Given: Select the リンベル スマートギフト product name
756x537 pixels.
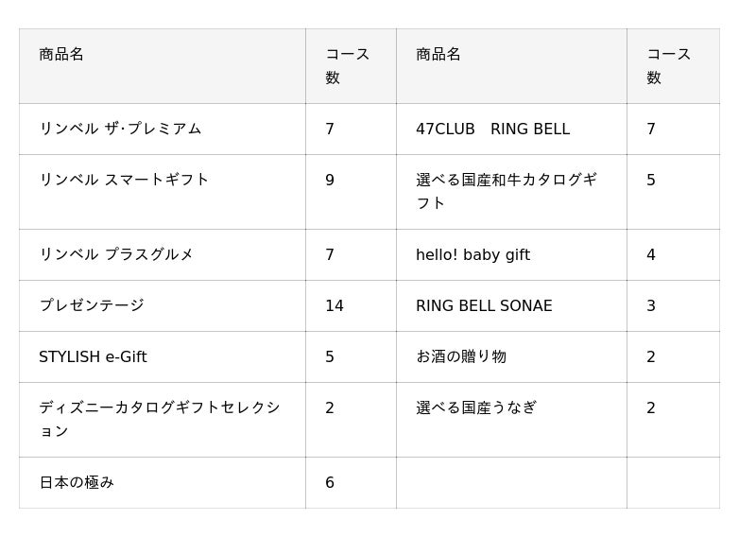Looking at the screenshot, I should (x=124, y=180).
